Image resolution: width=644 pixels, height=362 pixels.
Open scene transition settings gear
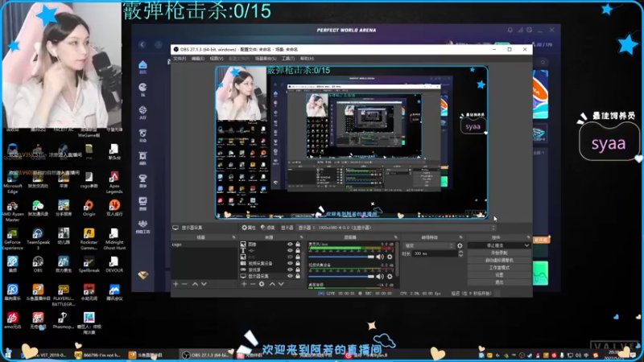click(x=460, y=246)
